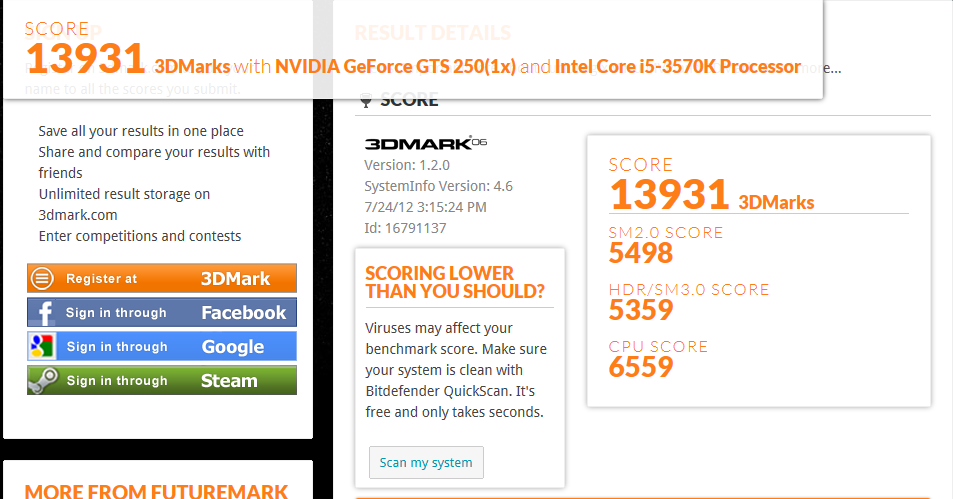
Task: Click the CPU score value 6559
Action: click(x=641, y=367)
